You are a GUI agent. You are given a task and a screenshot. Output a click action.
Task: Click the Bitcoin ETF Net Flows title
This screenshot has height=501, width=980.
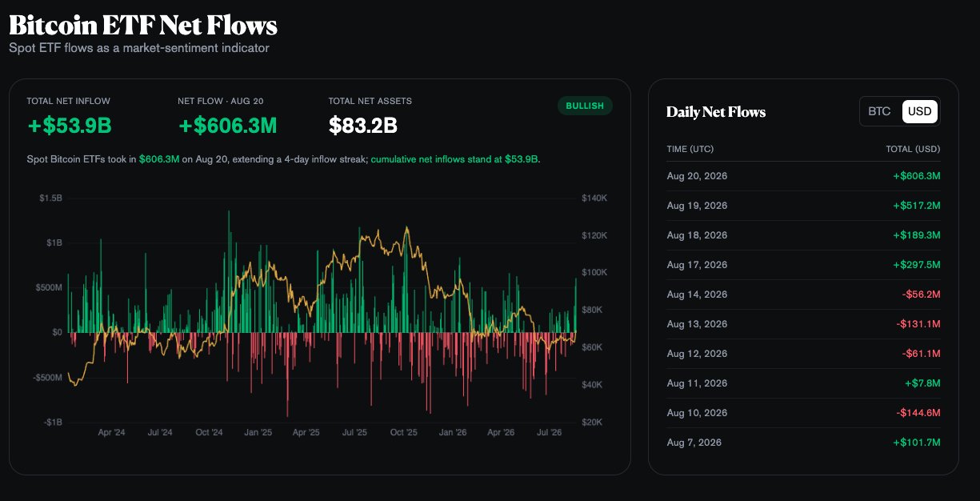pyautogui.click(x=143, y=26)
